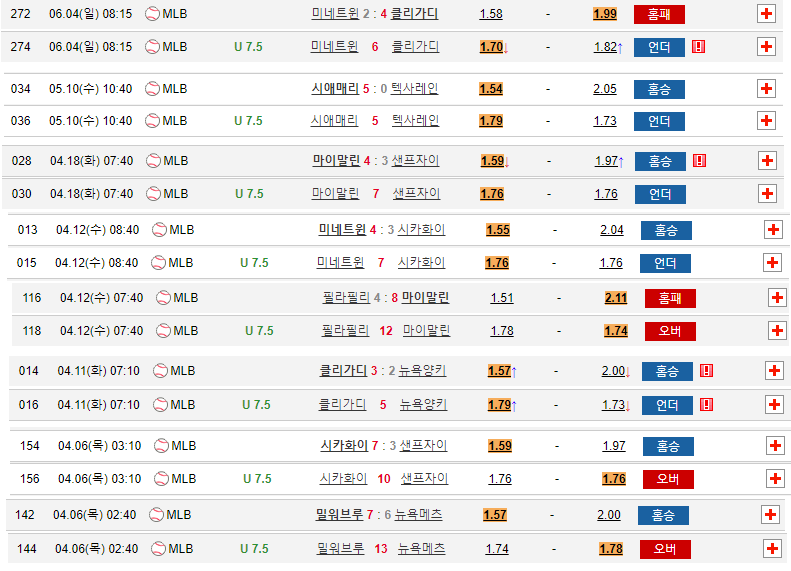Viewport: 791px width, 571px height.
Task: Click the red plus icon on row 118
Action: [777, 330]
